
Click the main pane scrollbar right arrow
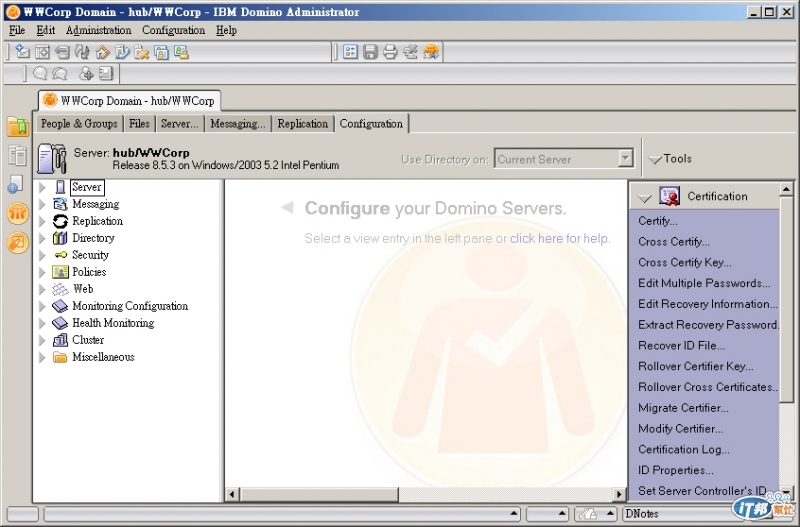pyautogui.click(x=619, y=494)
